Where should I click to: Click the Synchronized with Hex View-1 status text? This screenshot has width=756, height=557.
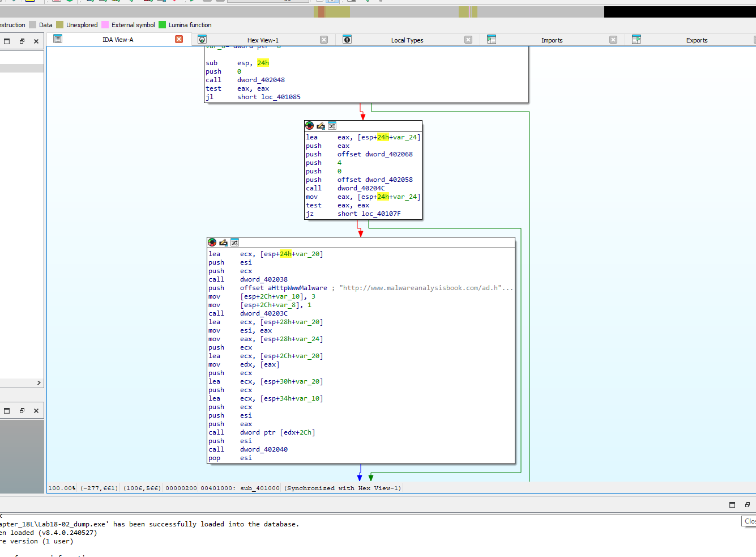click(343, 488)
